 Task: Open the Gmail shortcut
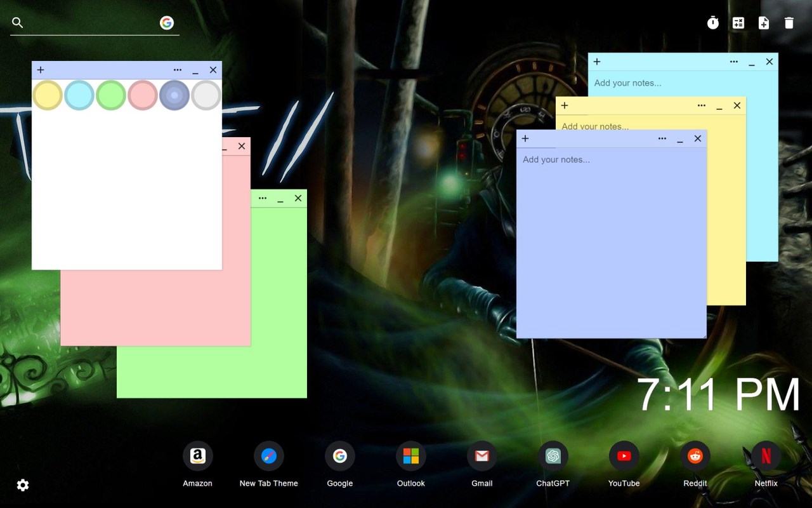482,456
